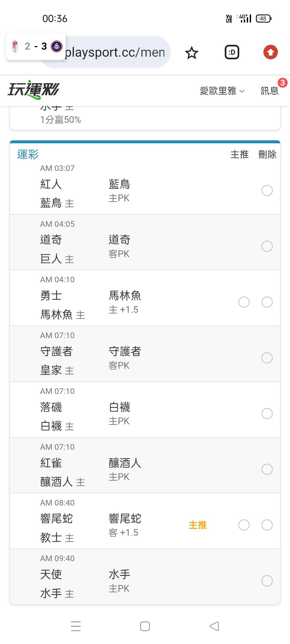Select delete radio for 紅人 vs 藍鳥
Image resolution: width=290 pixels, height=644 pixels.
[x=267, y=191]
